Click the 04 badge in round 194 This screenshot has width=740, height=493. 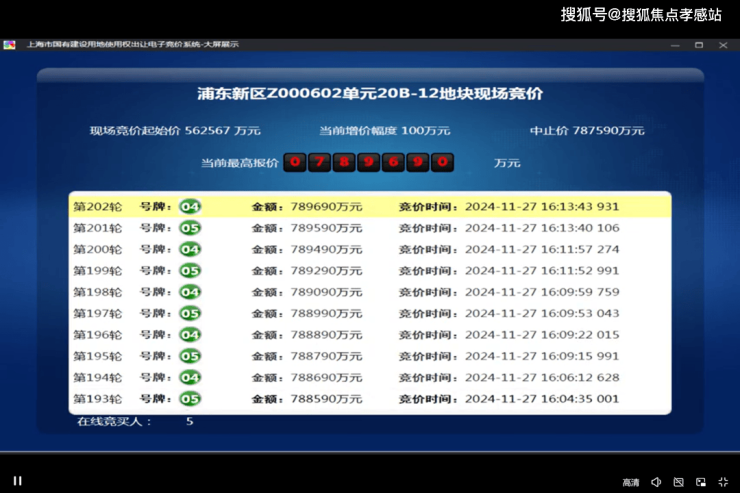pyautogui.click(x=190, y=378)
